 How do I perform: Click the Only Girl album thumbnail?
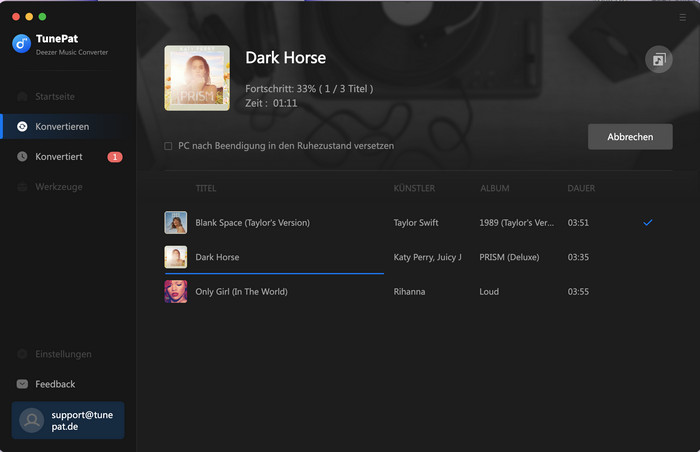pos(175,292)
